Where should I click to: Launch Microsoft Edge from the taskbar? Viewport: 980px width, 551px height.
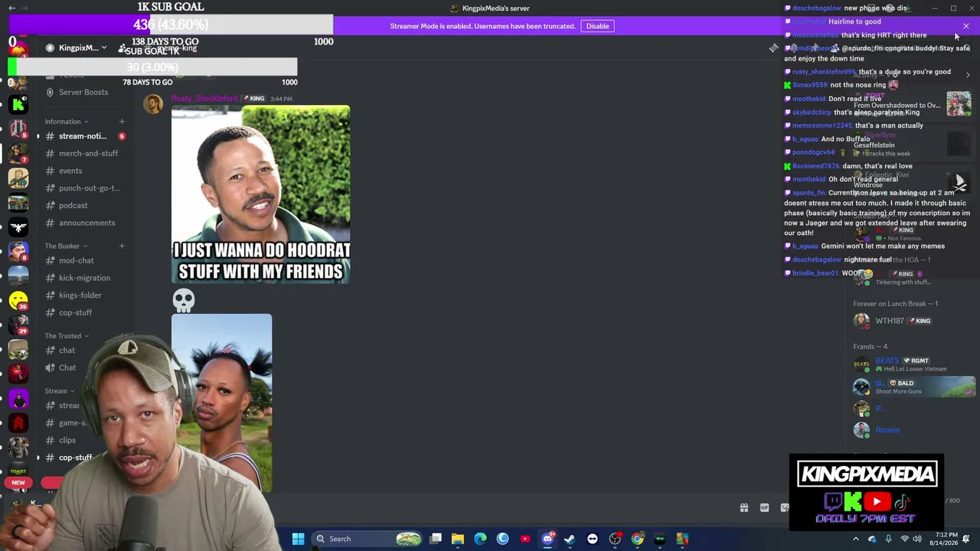(480, 539)
